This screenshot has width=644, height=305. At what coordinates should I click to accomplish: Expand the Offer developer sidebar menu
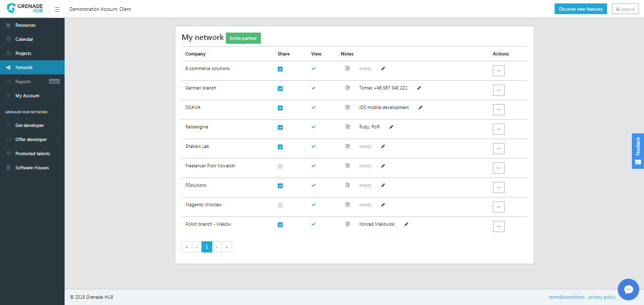pyautogui.click(x=32, y=140)
